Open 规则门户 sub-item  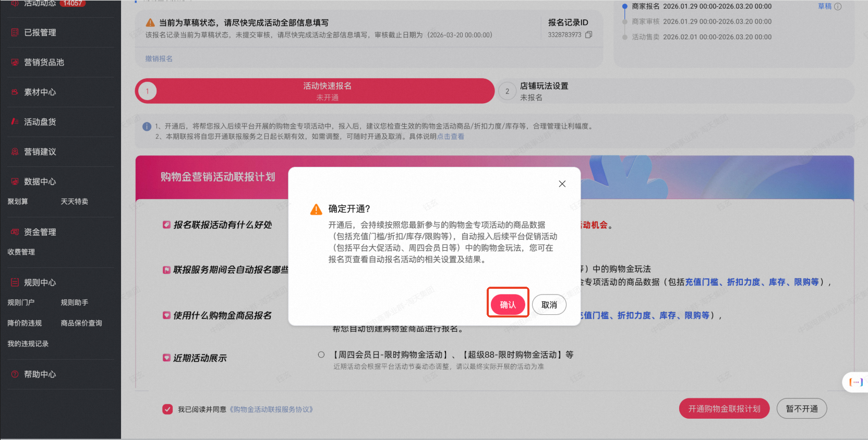[x=21, y=302]
